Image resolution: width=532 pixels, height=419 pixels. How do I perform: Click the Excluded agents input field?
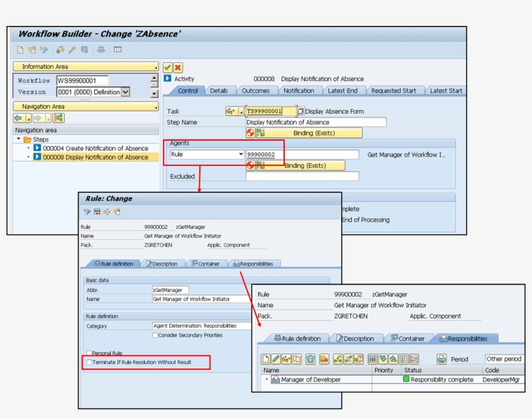[x=302, y=176]
